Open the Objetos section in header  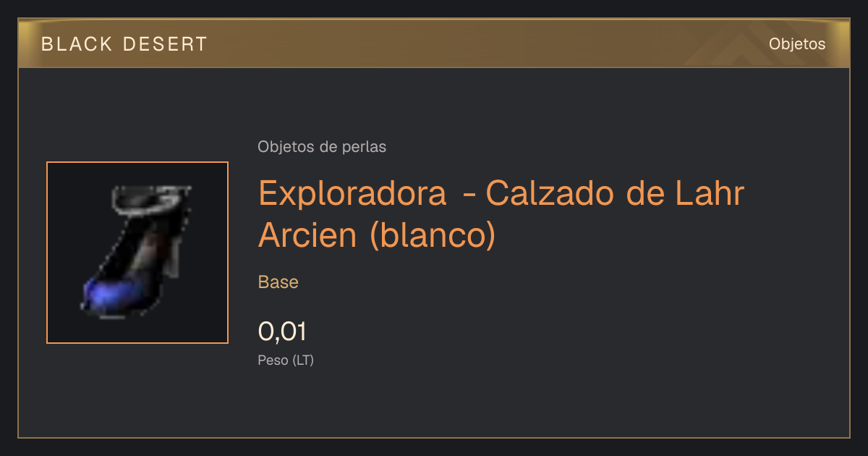tap(797, 44)
